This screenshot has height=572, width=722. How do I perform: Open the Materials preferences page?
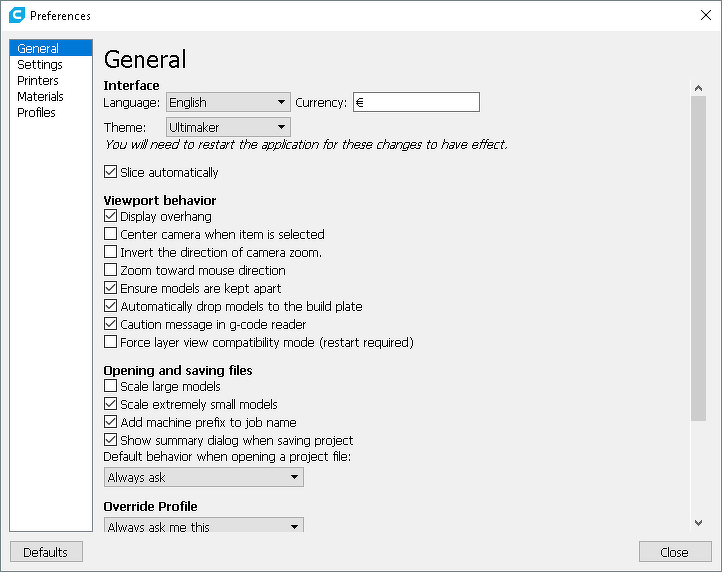pos(40,97)
